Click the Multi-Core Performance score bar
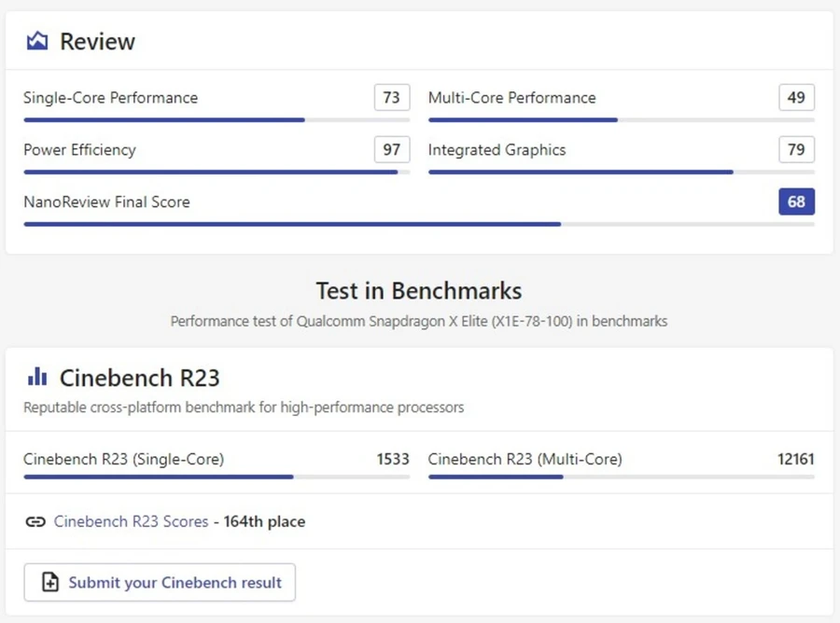Viewport: 840px width, 623px height. (x=622, y=120)
